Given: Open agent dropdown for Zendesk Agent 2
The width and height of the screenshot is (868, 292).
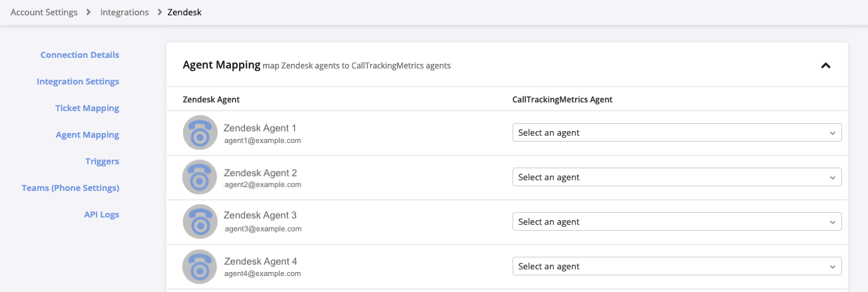Looking at the screenshot, I should 677,177.
